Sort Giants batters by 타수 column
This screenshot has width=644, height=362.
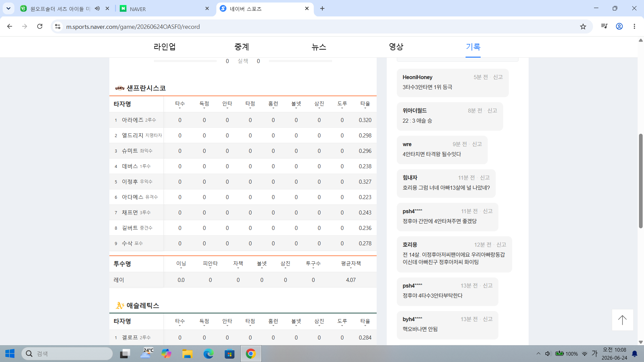pos(180,104)
